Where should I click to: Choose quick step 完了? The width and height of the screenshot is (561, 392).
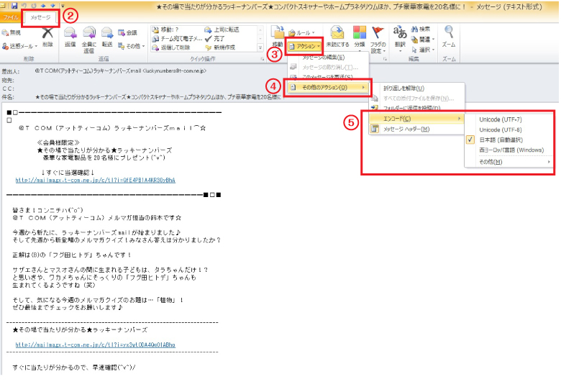point(214,38)
